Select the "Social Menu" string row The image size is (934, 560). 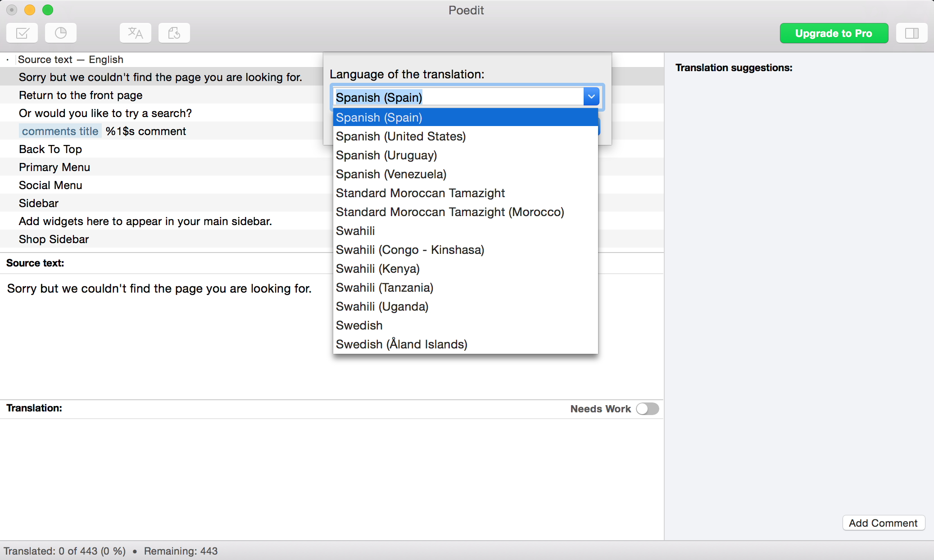click(x=166, y=185)
